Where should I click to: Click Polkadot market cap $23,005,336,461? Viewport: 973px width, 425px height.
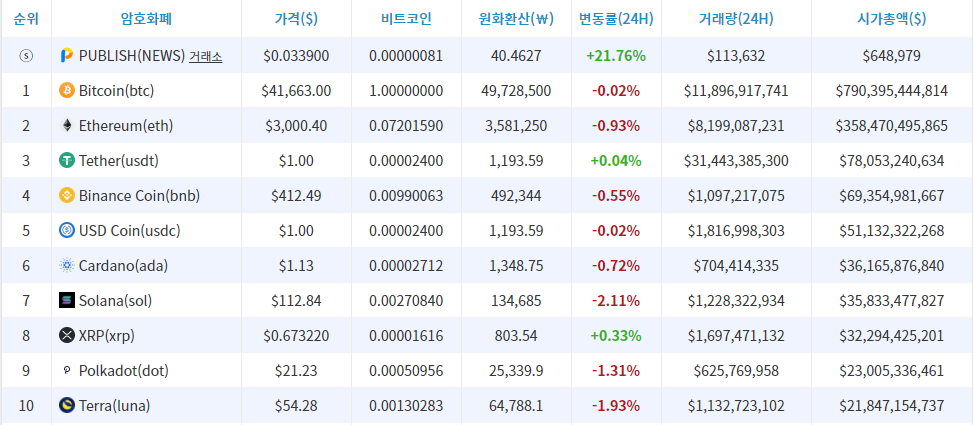click(x=892, y=371)
